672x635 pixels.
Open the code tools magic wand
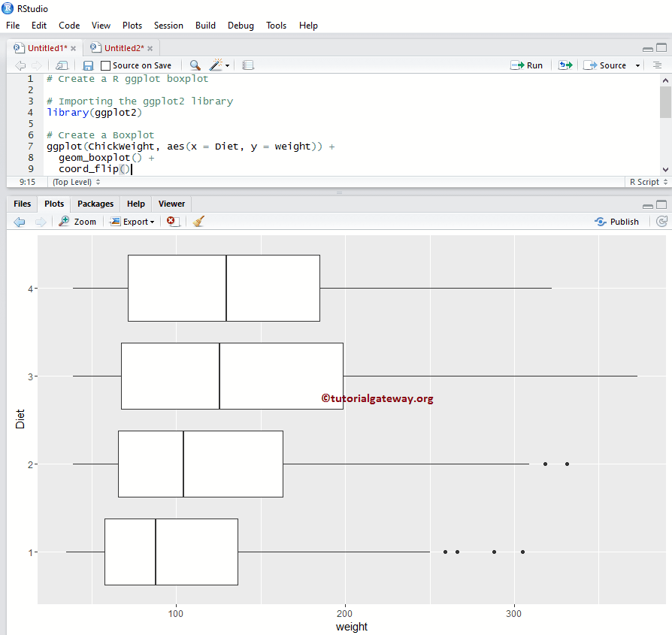pos(214,65)
